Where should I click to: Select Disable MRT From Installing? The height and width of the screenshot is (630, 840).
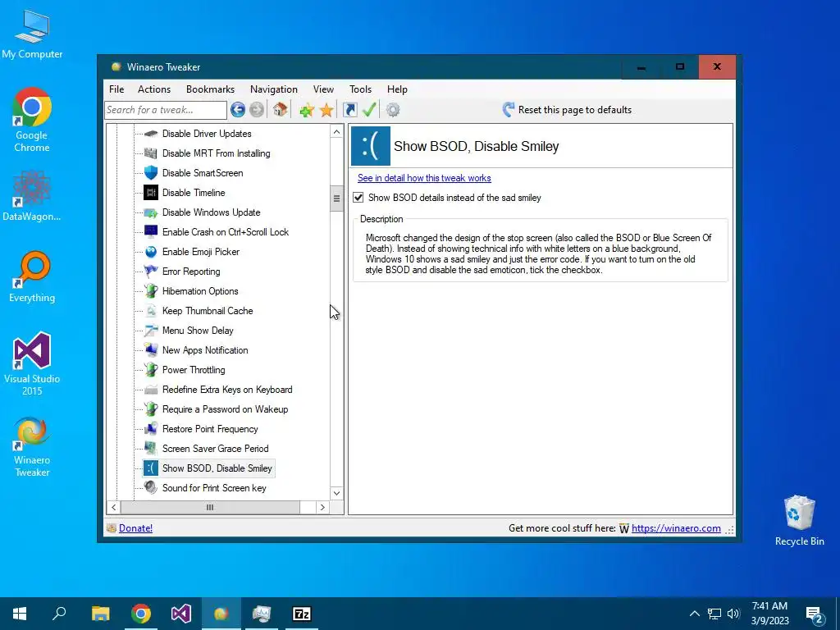click(216, 153)
